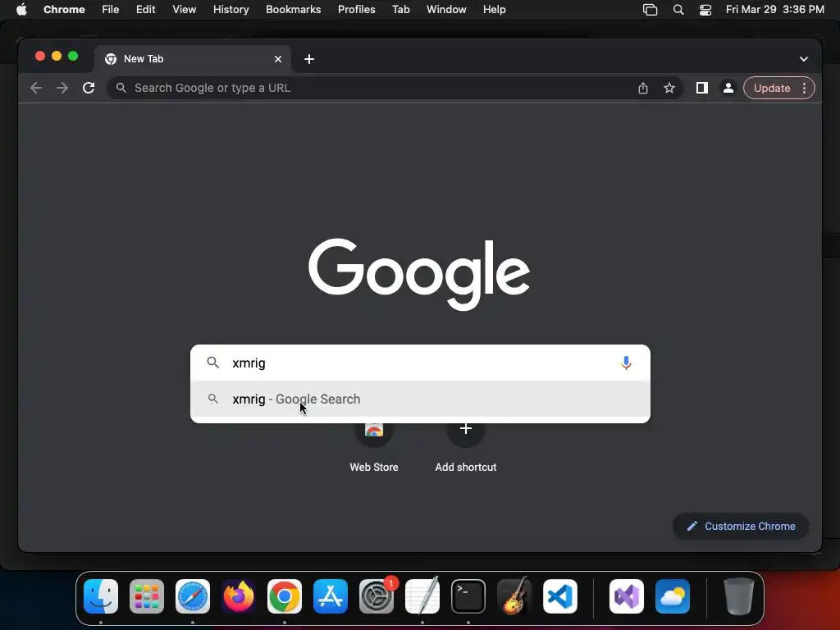Viewport: 840px width, 630px height.
Task: Open the Window menu
Action: (446, 10)
